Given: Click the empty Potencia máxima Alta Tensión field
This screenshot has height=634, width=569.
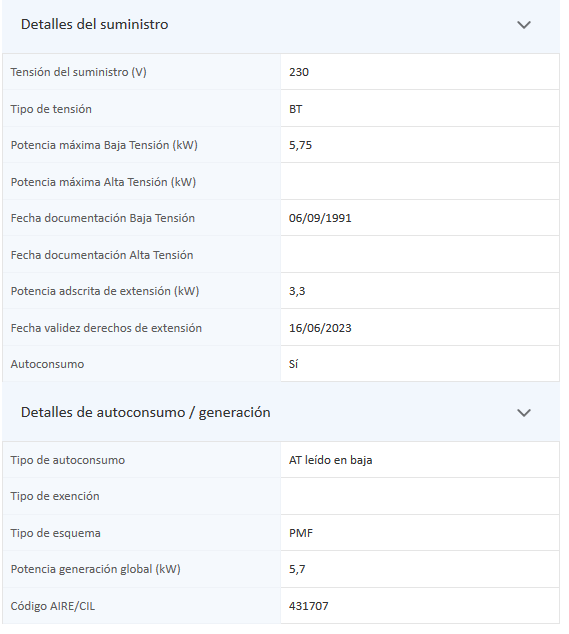Looking at the screenshot, I should coord(420,182).
